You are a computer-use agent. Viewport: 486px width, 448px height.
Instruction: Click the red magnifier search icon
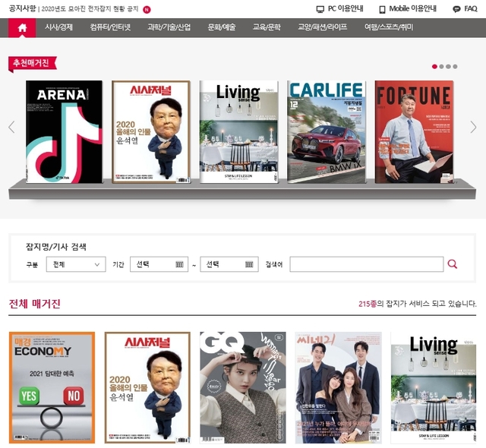(x=453, y=264)
